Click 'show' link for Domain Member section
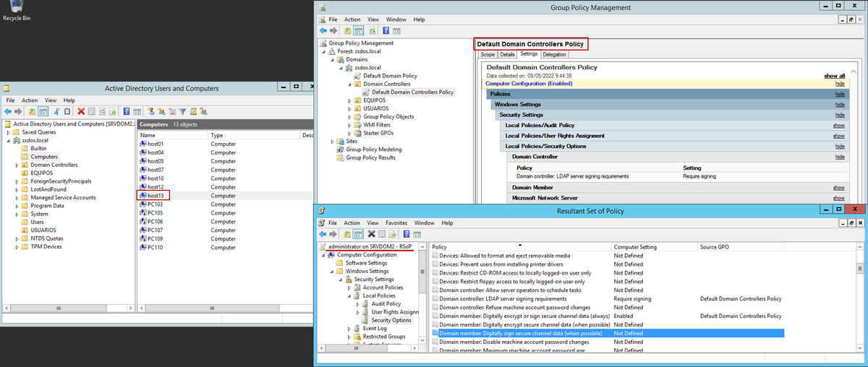This screenshot has width=868, height=367. 838,188
